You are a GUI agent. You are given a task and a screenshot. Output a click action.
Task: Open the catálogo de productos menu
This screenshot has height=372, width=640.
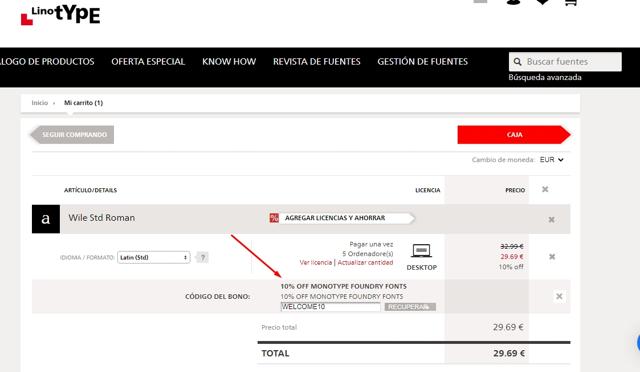(x=47, y=62)
